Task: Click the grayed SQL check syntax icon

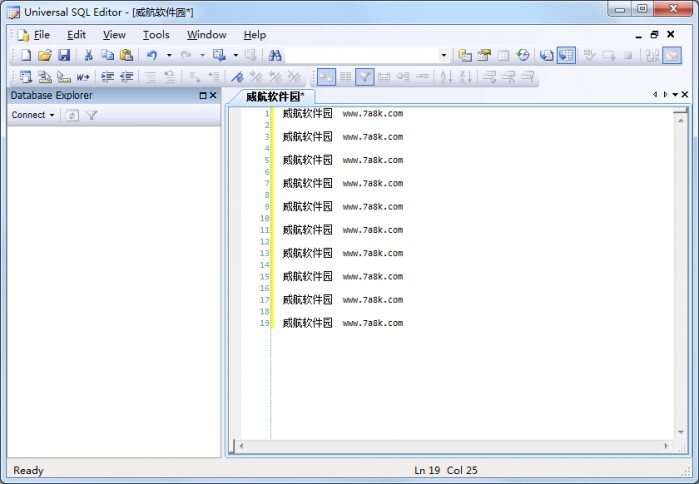Action: pos(589,55)
